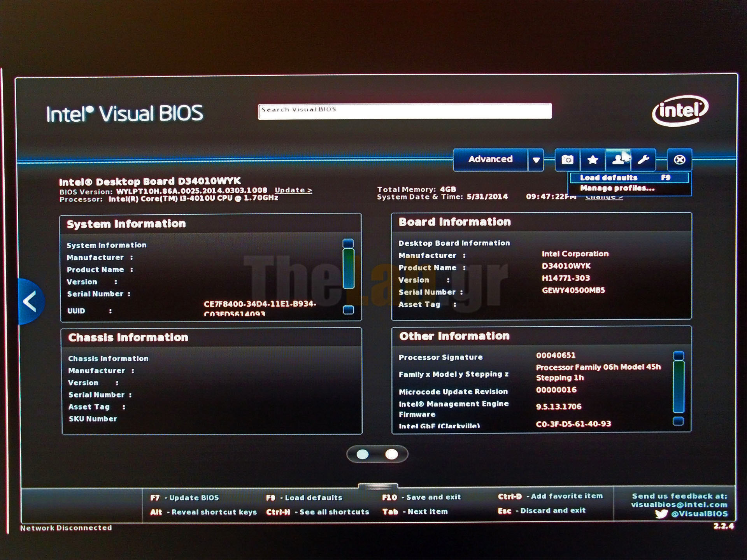747x560 pixels.
Task: Click Other Information scrollbar thumb
Action: pos(678,387)
